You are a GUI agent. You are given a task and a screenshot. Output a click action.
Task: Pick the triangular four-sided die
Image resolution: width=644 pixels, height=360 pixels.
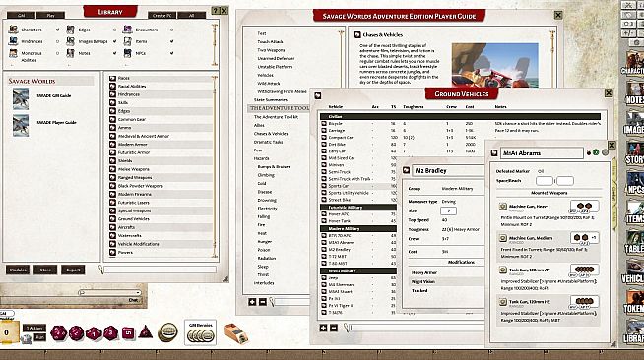[x=145, y=331]
